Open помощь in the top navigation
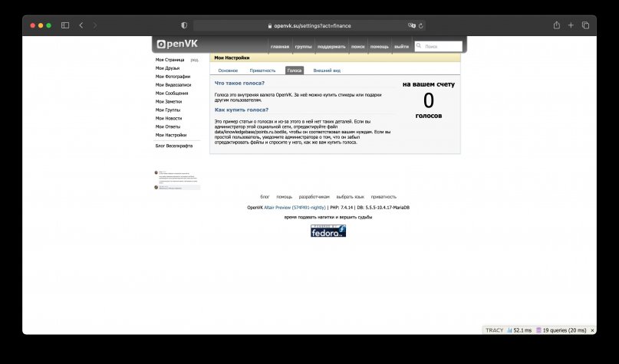619x364 pixels. tap(380, 47)
